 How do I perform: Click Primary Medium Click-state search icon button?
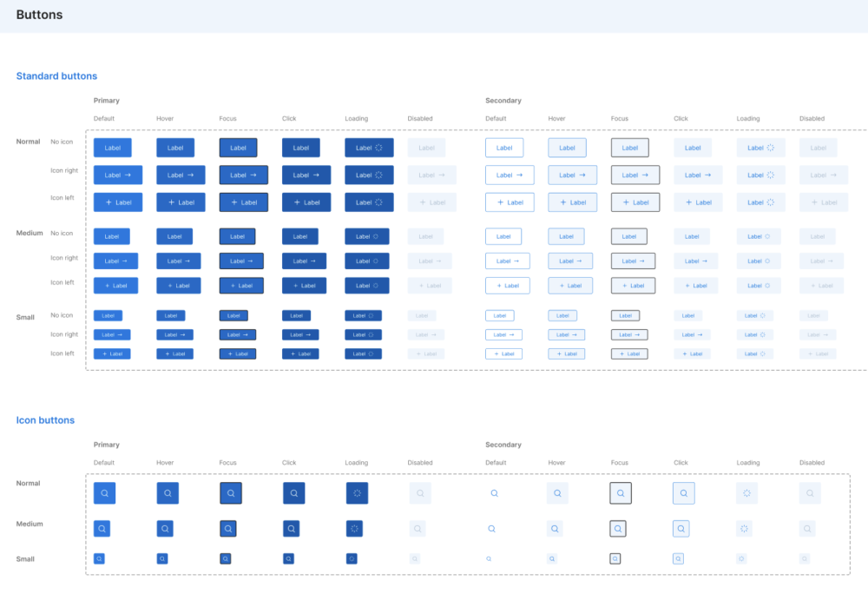(291, 528)
